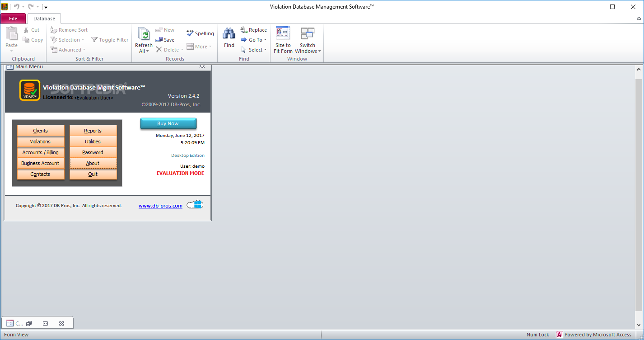The height and width of the screenshot is (340, 644).
Task: Open the Advanced filter dropdown
Action: 68,50
